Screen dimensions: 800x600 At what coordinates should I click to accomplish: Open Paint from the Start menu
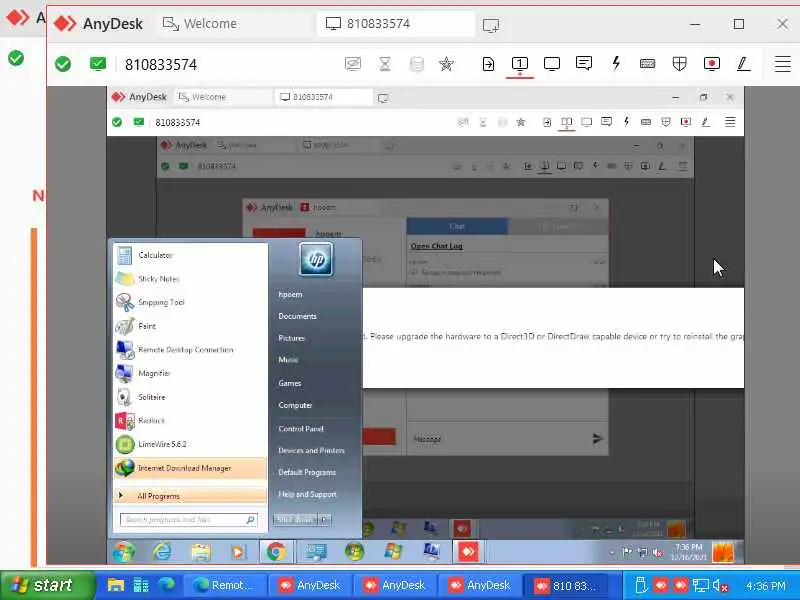pyautogui.click(x=190, y=326)
